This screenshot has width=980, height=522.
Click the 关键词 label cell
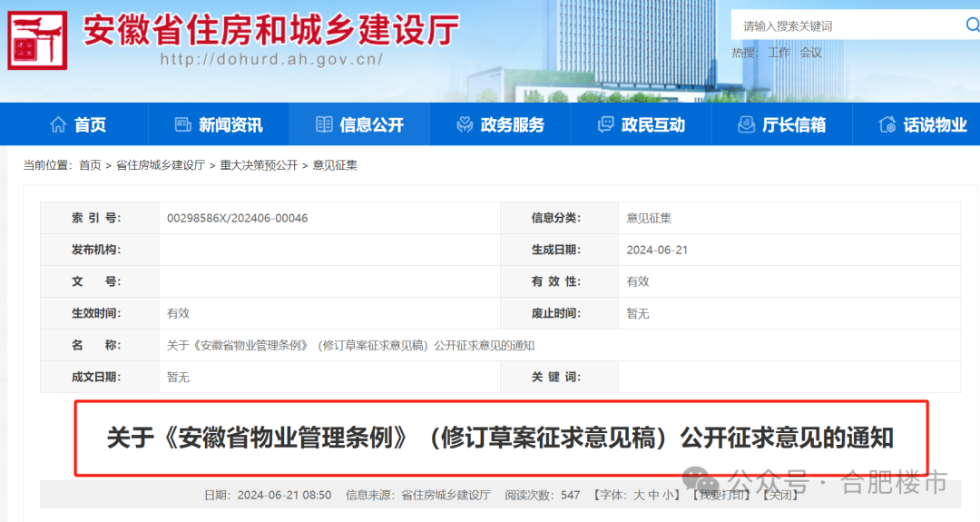pyautogui.click(x=559, y=377)
